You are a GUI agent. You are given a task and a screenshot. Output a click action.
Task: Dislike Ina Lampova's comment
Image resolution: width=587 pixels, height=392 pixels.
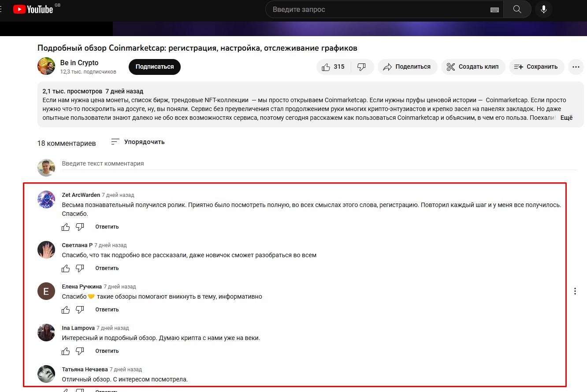(80, 351)
